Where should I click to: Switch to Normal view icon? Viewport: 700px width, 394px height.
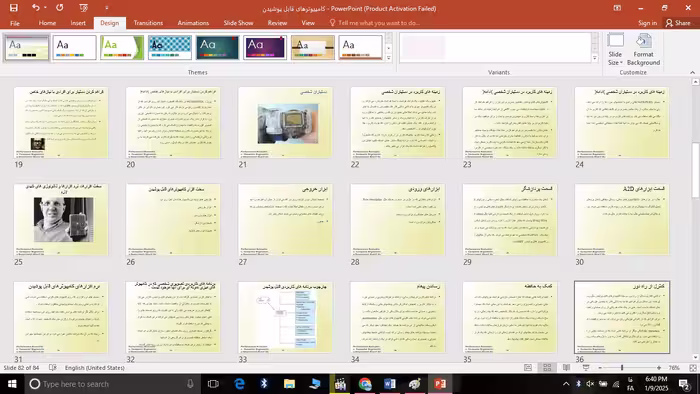pos(528,368)
